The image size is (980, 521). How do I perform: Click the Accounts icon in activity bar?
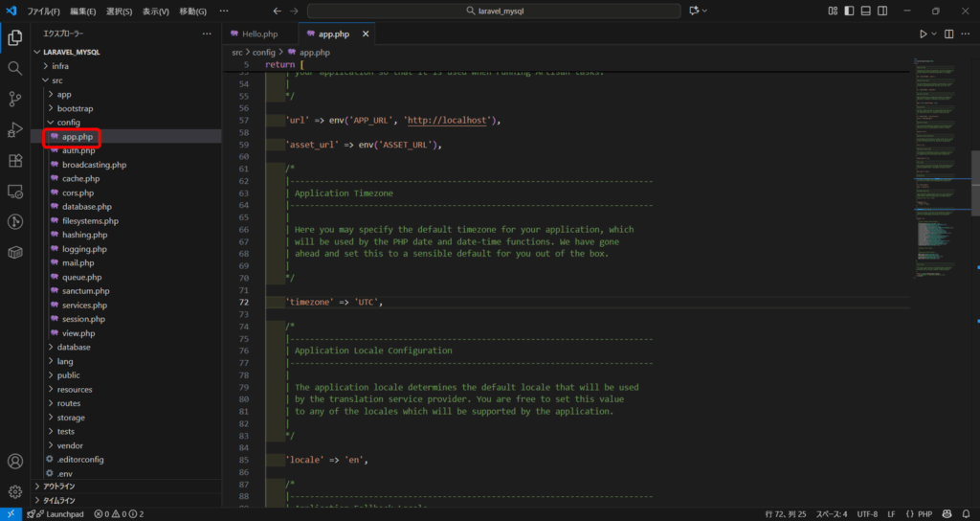[14, 462]
